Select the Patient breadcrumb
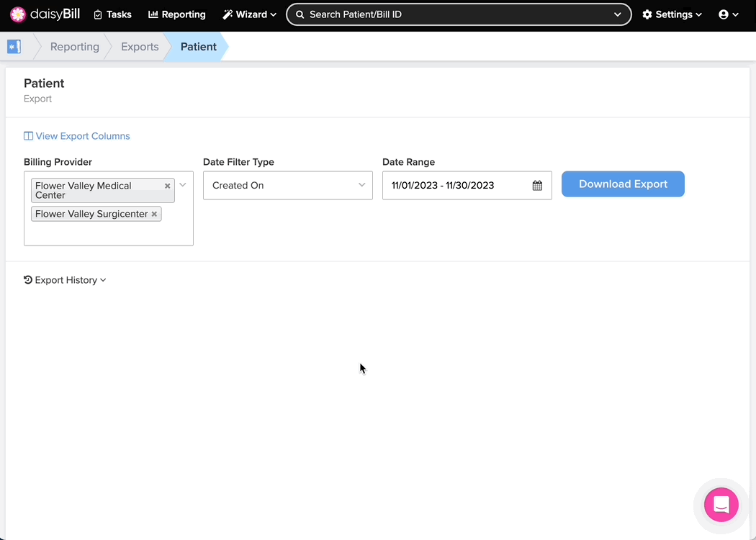756x540 pixels. pos(199,47)
